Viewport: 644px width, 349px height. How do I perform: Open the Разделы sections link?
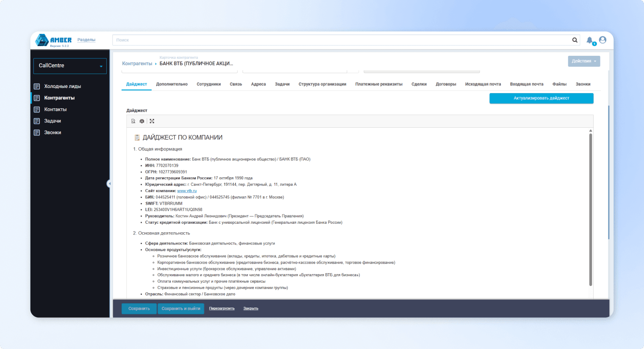click(x=86, y=40)
